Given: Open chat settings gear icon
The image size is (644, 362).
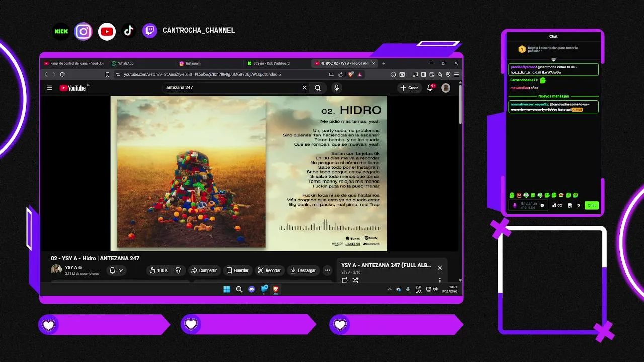Looking at the screenshot, I should pos(579,205).
